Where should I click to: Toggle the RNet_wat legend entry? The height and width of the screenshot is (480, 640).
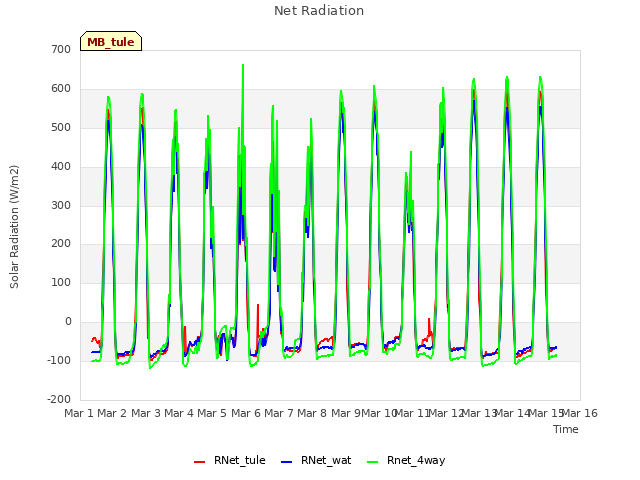316,460
